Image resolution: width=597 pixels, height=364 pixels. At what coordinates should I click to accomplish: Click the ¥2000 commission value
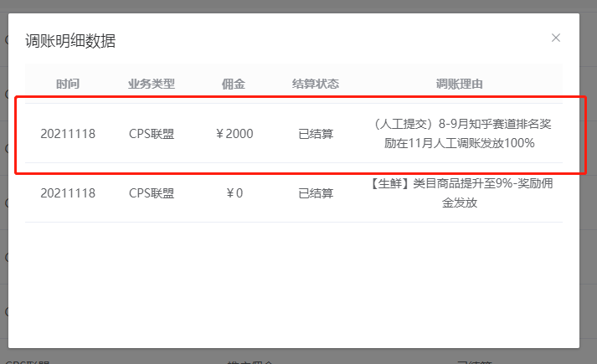click(234, 134)
